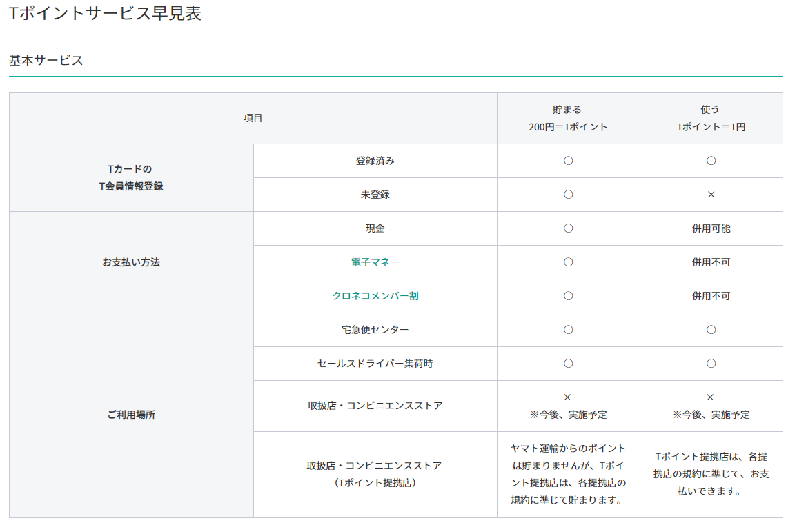797x532 pixels.
Task: Click the 貯まる circle in the 未登録 row
Action: coord(568,195)
